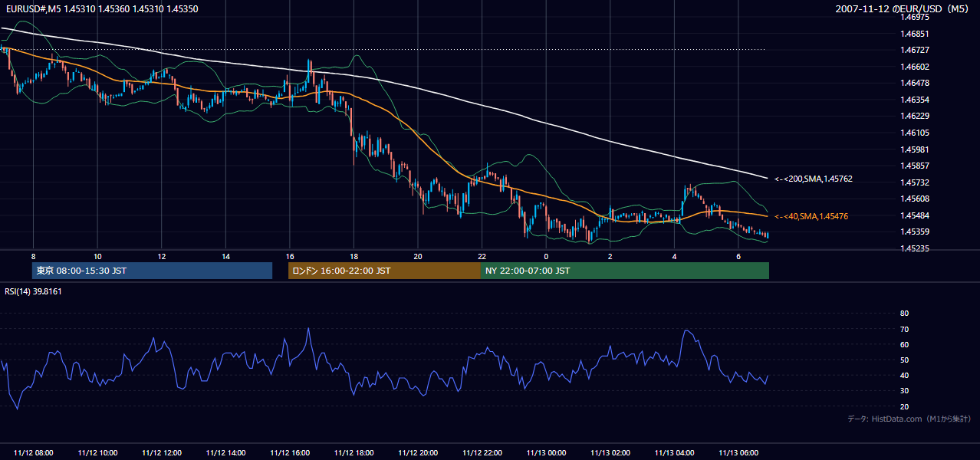Select the 東京 08:00-15:30 JST session bar
The height and width of the screenshot is (460, 980).
pyautogui.click(x=152, y=271)
